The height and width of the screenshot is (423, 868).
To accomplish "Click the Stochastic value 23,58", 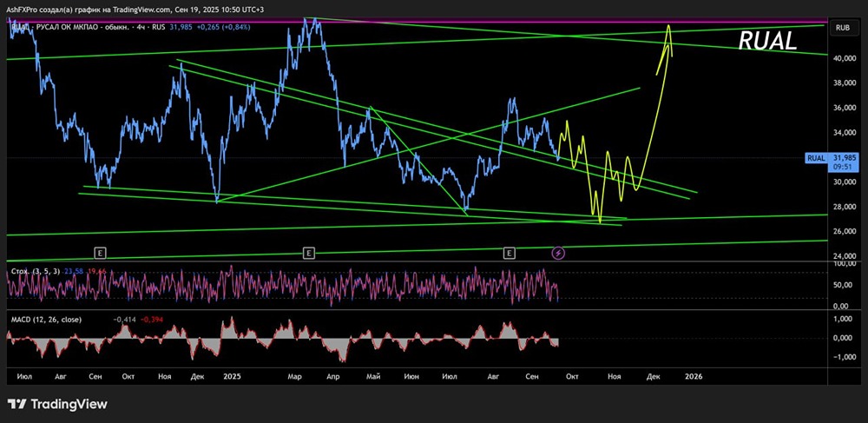I will click(x=73, y=271).
